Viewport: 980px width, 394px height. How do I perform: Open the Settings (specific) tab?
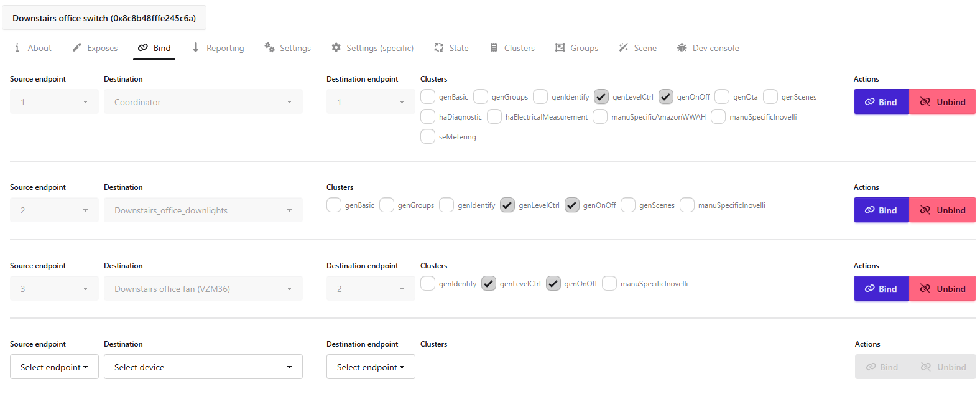coord(372,48)
